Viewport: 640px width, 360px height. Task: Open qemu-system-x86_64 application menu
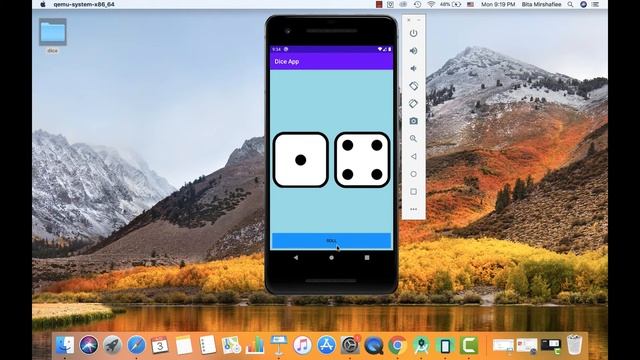84,4
